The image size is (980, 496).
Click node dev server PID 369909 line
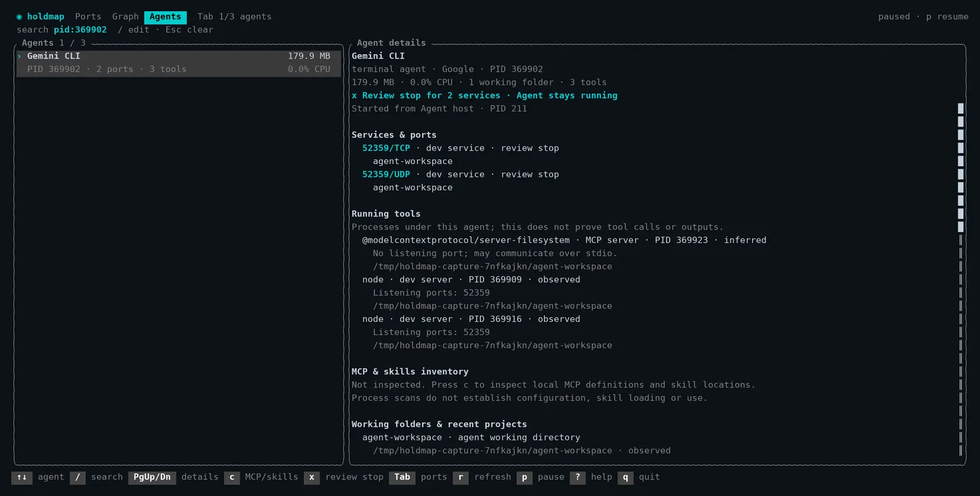[x=471, y=279]
